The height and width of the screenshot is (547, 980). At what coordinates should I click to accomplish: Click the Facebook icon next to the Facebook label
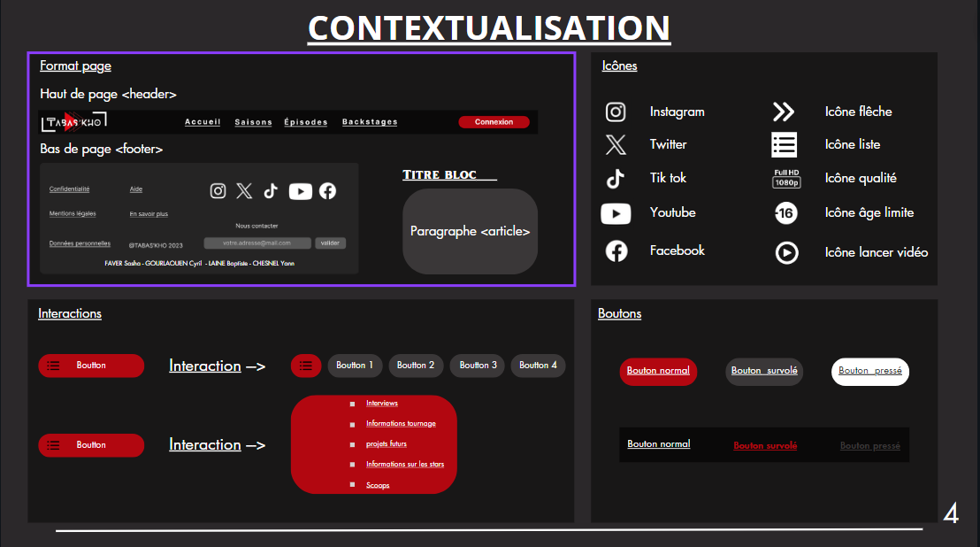(616, 251)
